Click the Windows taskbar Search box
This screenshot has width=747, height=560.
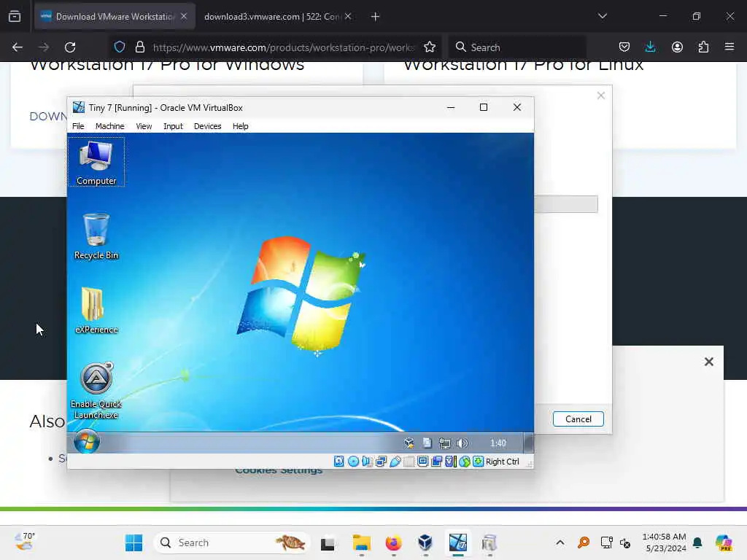[232, 542]
